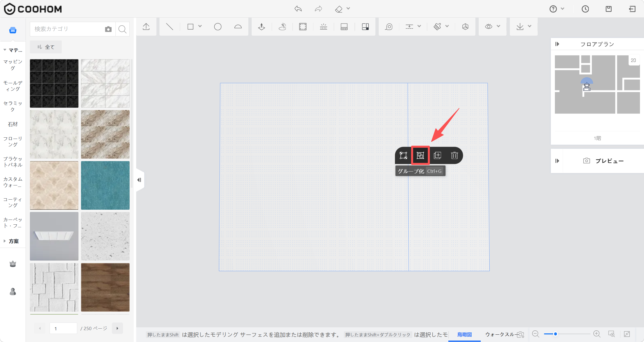
Task: Open the dimension tool dropdown arrow
Action: click(x=419, y=26)
